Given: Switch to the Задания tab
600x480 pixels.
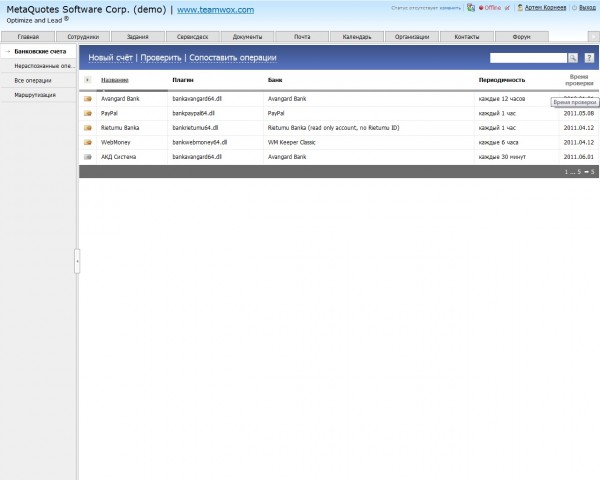Looking at the screenshot, I should 138,37.
